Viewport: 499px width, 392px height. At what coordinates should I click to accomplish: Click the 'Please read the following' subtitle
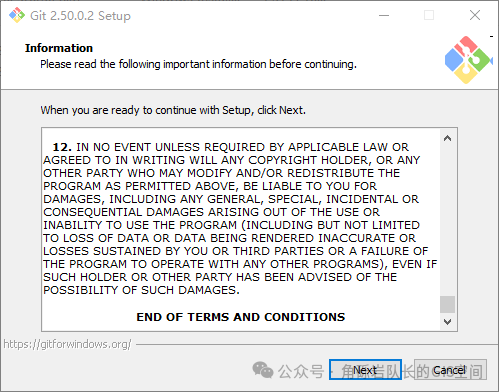coord(198,64)
